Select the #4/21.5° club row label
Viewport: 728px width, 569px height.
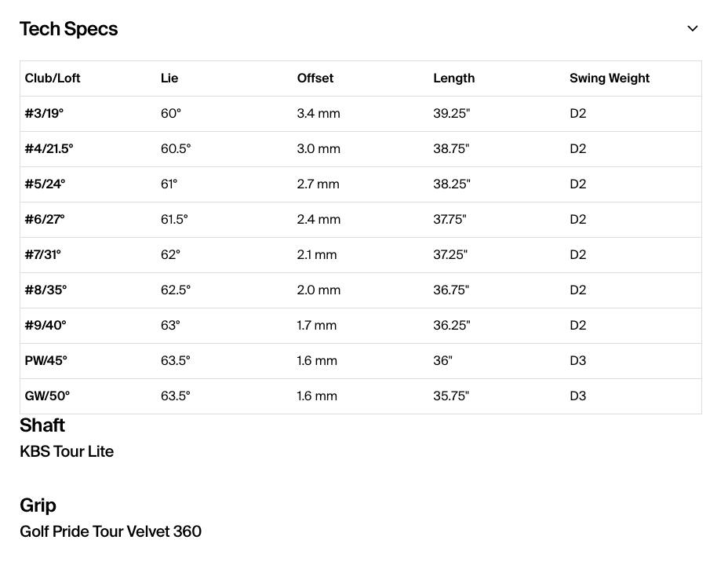click(x=49, y=148)
